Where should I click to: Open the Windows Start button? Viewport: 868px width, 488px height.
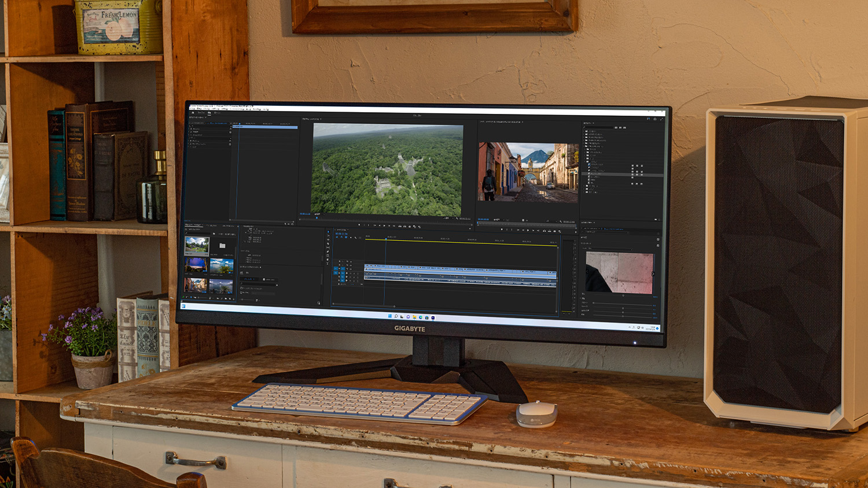click(x=390, y=316)
